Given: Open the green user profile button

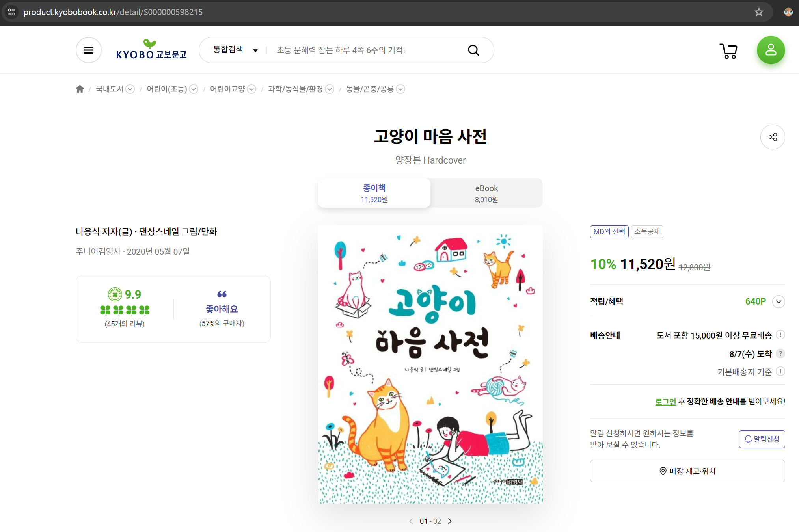Looking at the screenshot, I should (x=771, y=50).
